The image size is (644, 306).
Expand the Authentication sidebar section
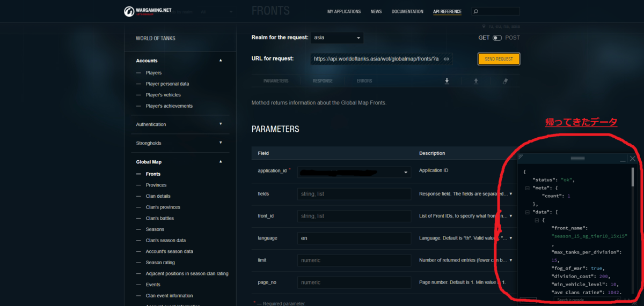[x=221, y=124]
